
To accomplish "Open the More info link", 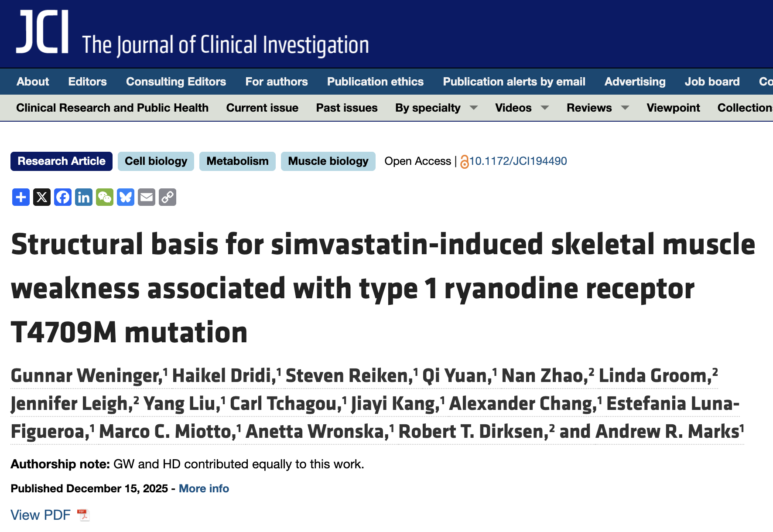I will (x=203, y=488).
